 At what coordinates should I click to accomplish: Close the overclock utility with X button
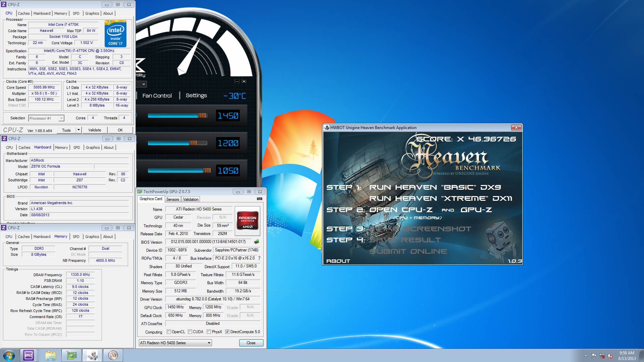pos(244,81)
